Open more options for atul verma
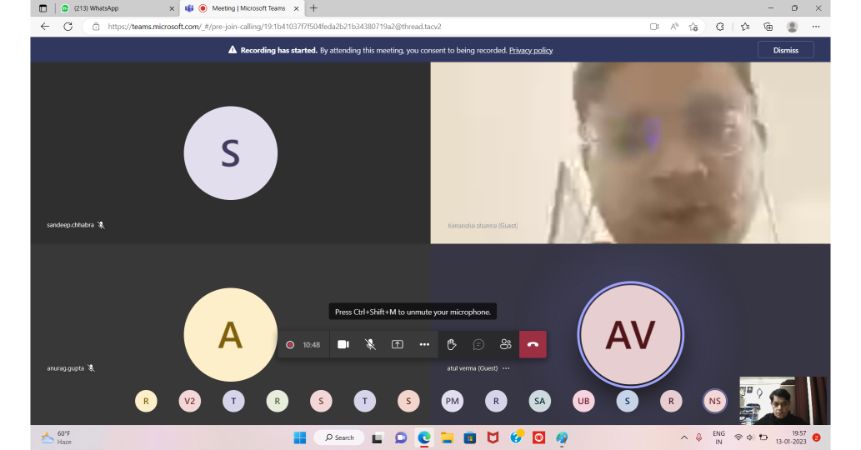861x450 pixels. click(x=506, y=368)
